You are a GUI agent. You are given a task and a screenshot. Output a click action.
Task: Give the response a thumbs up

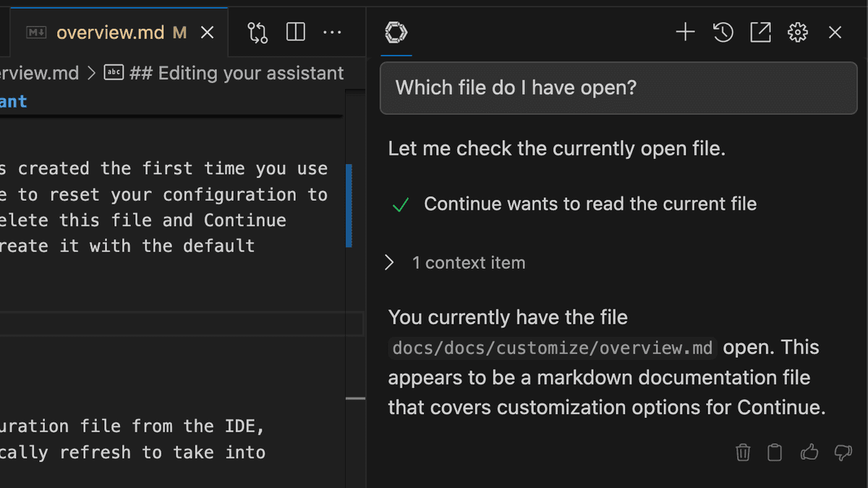click(809, 453)
